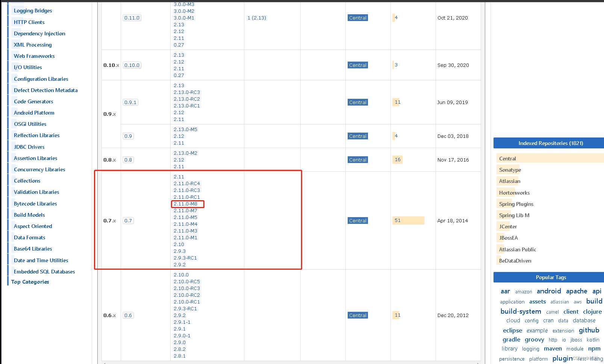Open Spring Plugins repository link
Image resolution: width=604 pixels, height=364 pixels.
coord(516,204)
